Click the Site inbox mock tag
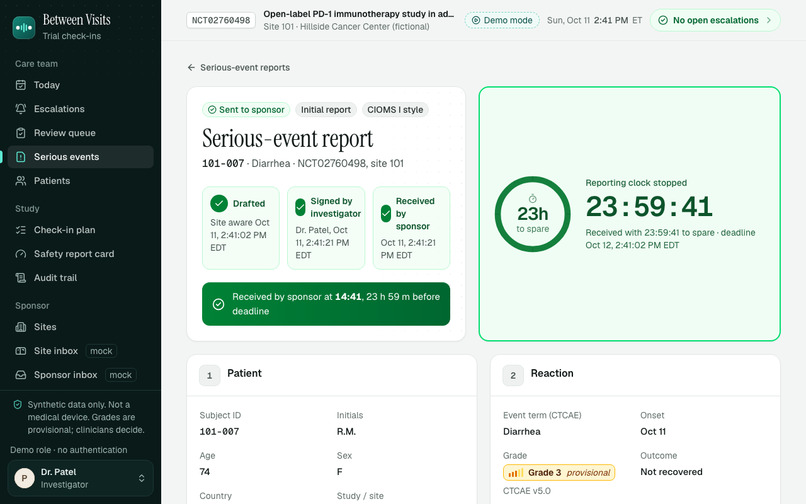 (x=101, y=351)
